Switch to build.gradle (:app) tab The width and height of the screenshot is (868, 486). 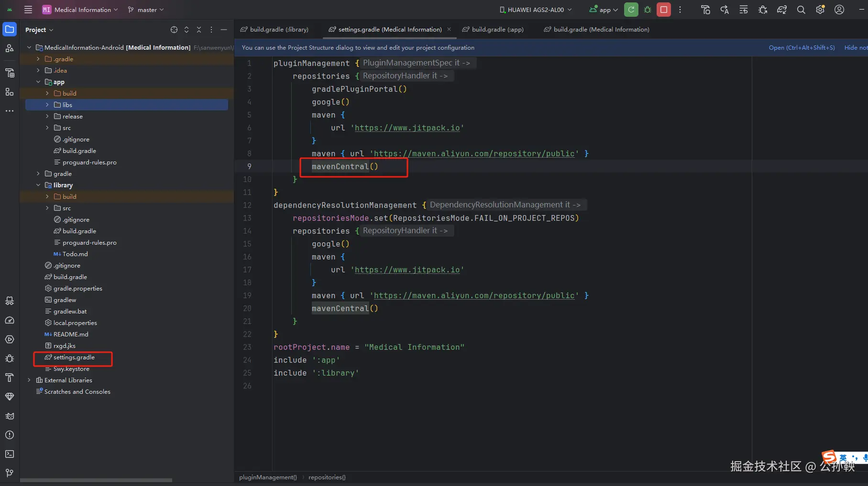(x=493, y=30)
